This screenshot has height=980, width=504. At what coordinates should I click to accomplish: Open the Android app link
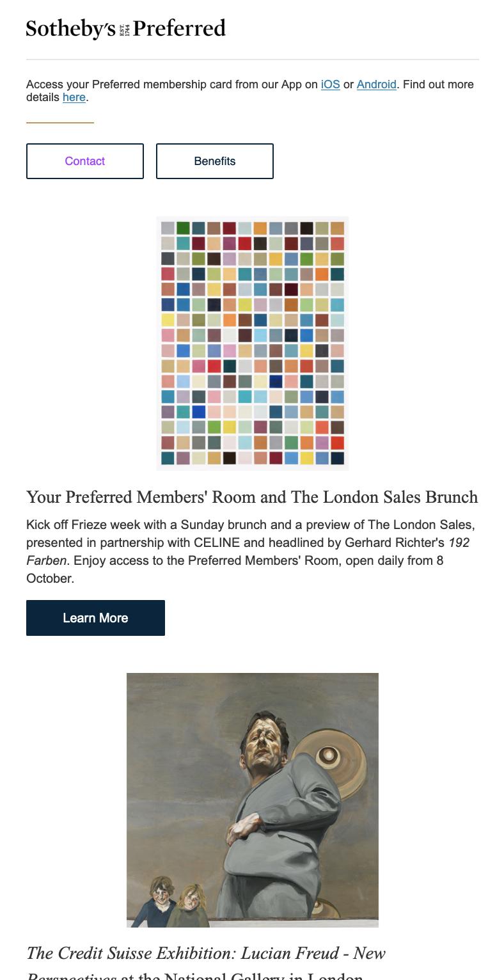click(x=376, y=84)
